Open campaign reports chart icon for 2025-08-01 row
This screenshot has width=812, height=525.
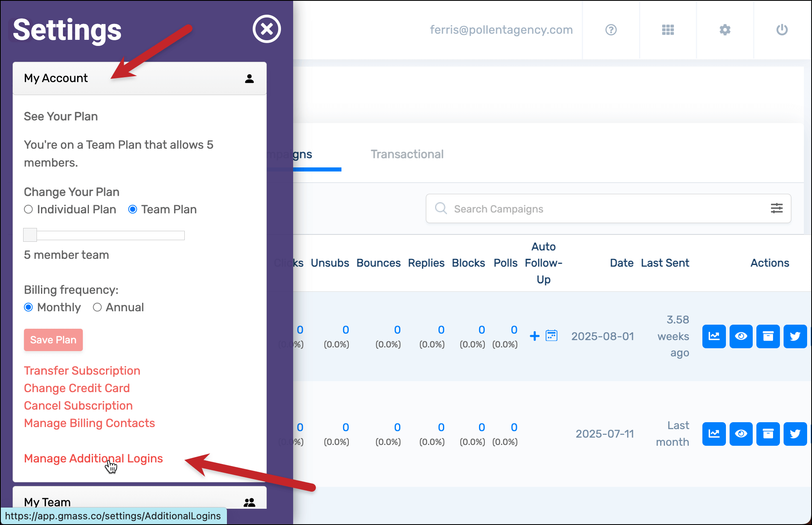pyautogui.click(x=714, y=336)
